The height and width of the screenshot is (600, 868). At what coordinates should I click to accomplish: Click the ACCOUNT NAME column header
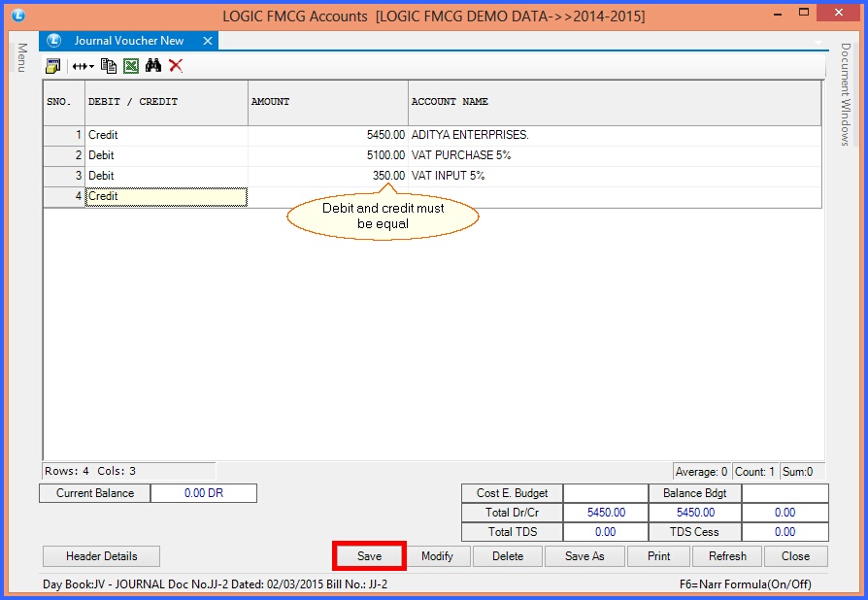point(615,102)
